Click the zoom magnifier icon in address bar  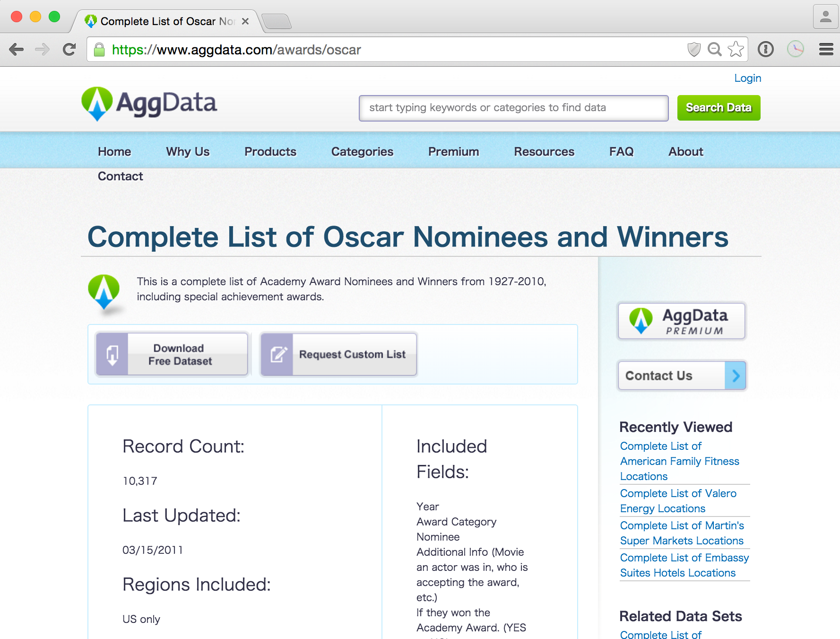pyautogui.click(x=714, y=49)
